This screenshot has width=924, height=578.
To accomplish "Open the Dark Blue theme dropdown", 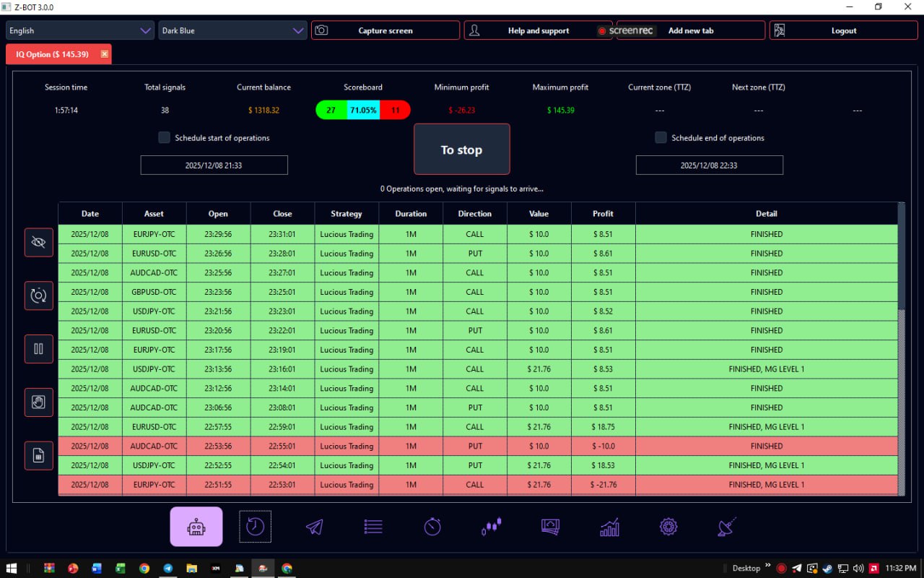I will (232, 30).
